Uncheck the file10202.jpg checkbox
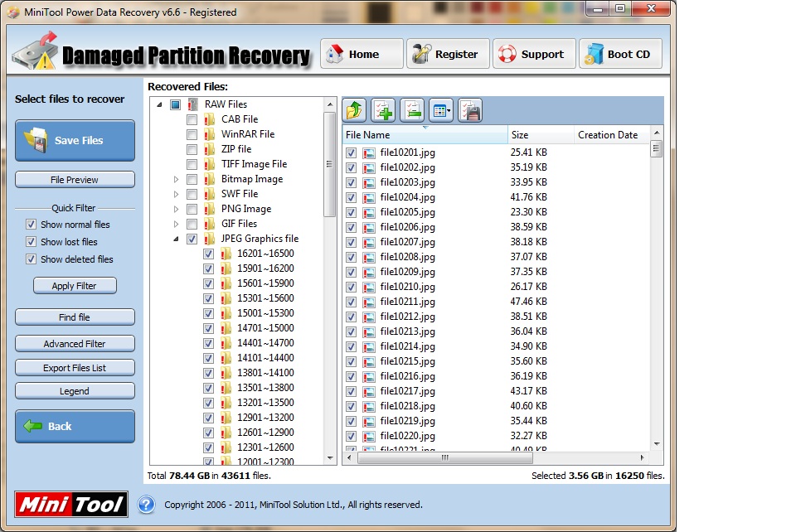Viewport: 796px width, 532px height. [x=351, y=167]
